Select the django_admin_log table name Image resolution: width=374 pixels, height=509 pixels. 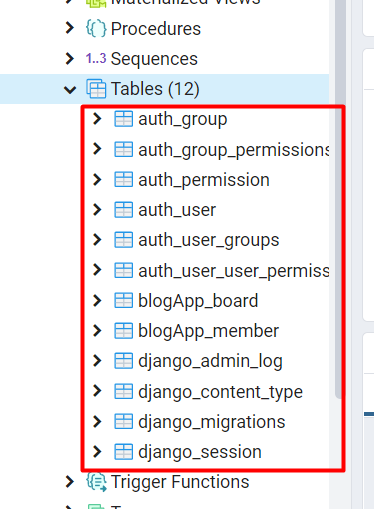point(210,362)
